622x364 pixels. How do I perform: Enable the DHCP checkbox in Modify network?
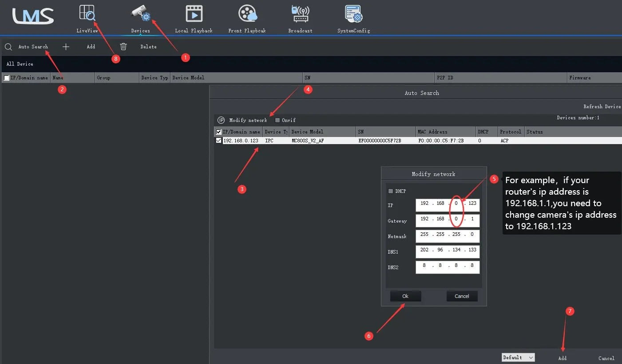pyautogui.click(x=391, y=191)
